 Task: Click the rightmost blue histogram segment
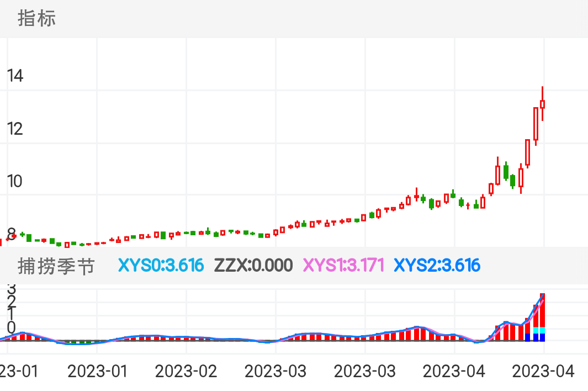542,337
